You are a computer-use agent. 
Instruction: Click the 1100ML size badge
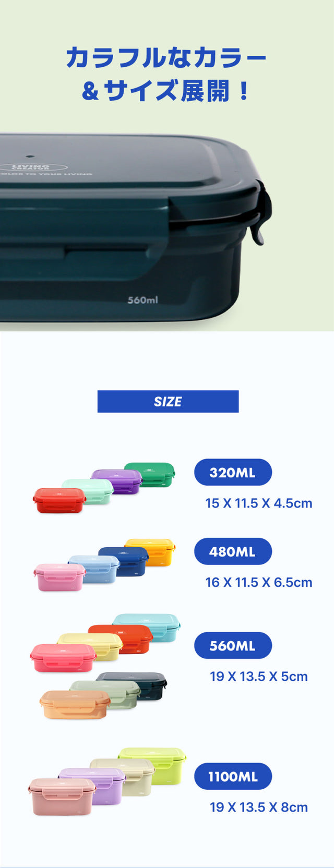point(233,776)
